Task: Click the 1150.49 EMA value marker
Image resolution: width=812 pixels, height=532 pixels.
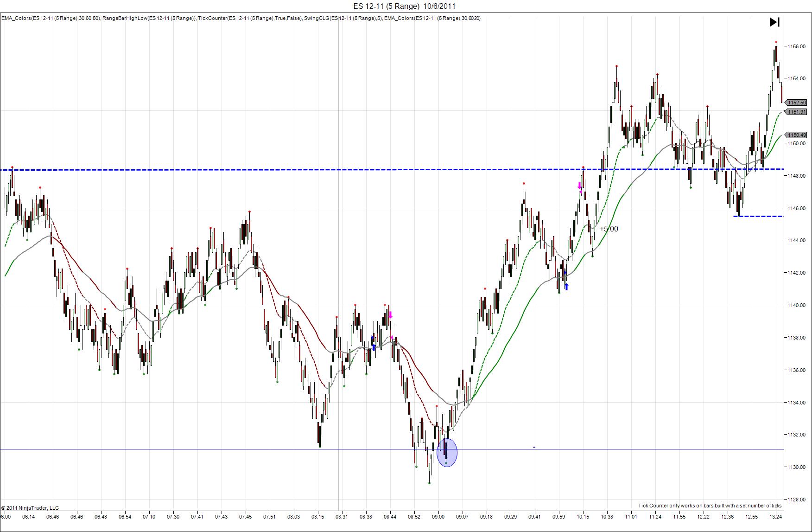Action: coord(797,135)
